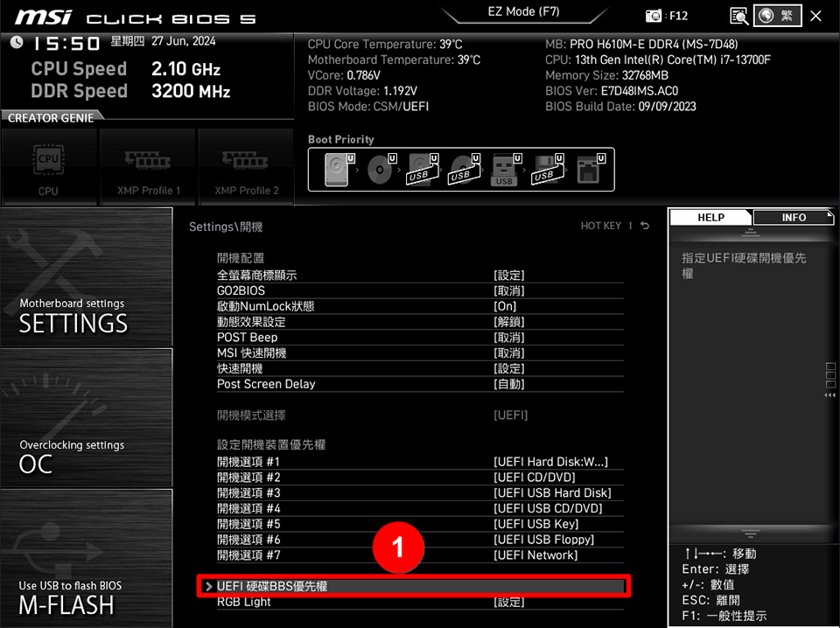Switch to EZ Mode (F7)
The width and height of the screenshot is (840, 628).
(522, 11)
